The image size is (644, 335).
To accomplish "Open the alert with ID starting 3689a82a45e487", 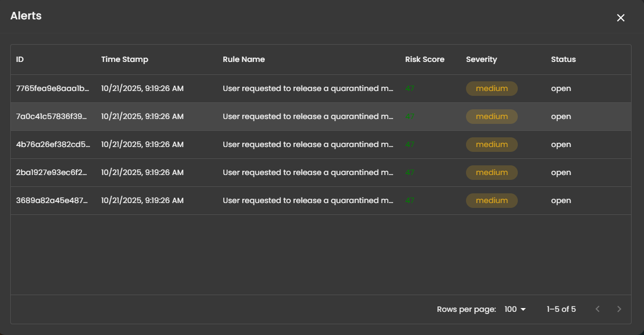I will pos(53,200).
